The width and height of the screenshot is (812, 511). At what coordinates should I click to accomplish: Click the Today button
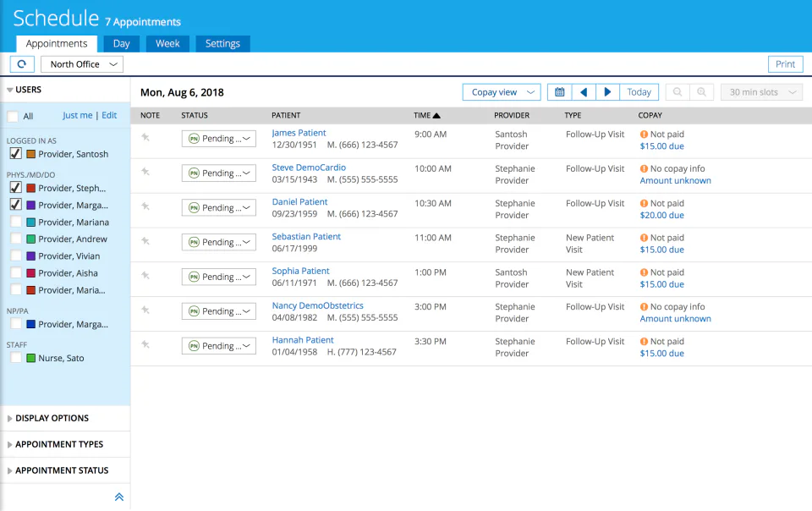tap(639, 91)
